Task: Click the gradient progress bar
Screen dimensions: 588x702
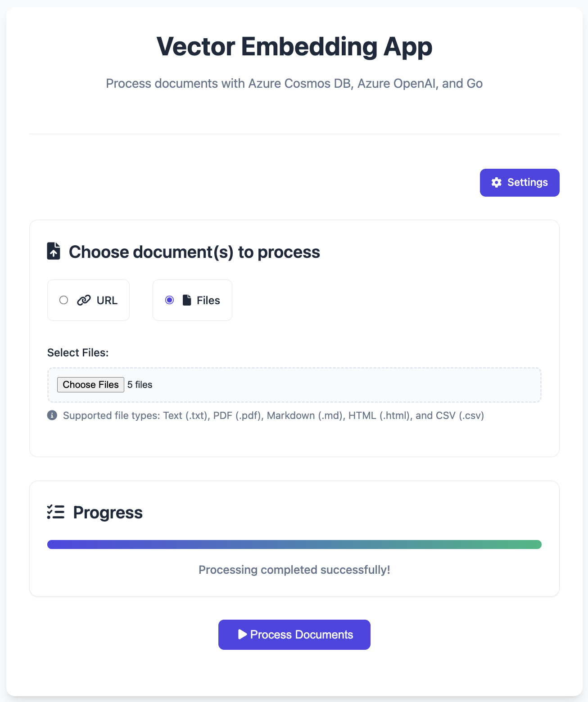Action: click(x=294, y=544)
